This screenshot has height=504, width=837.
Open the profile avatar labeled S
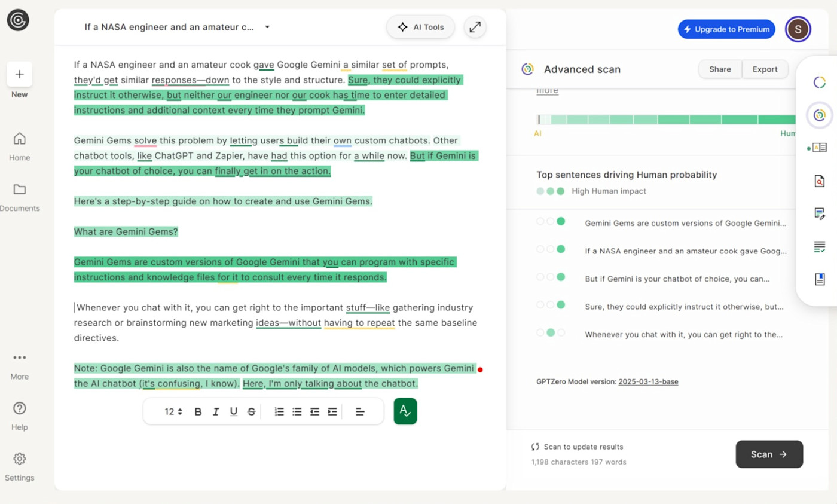tap(798, 29)
